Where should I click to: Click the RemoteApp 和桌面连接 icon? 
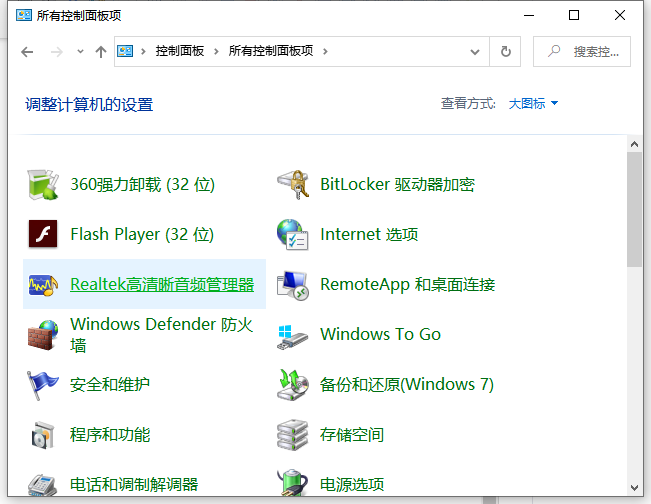coord(293,285)
